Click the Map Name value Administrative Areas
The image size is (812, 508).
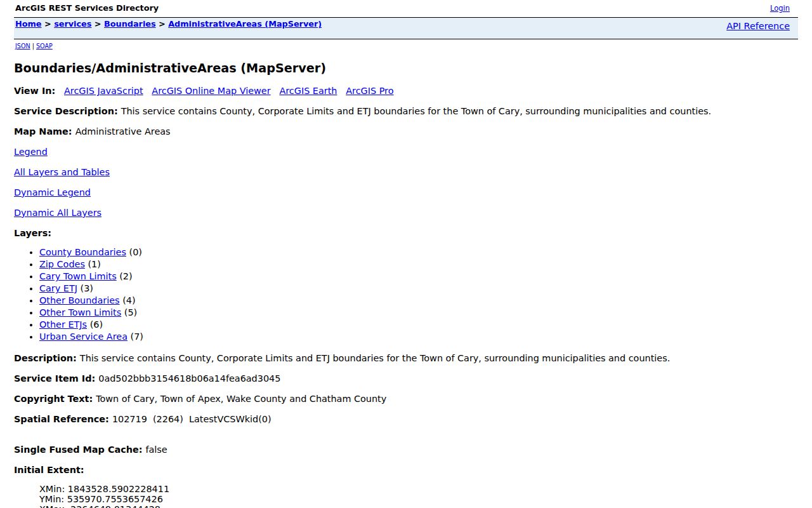[x=122, y=131]
